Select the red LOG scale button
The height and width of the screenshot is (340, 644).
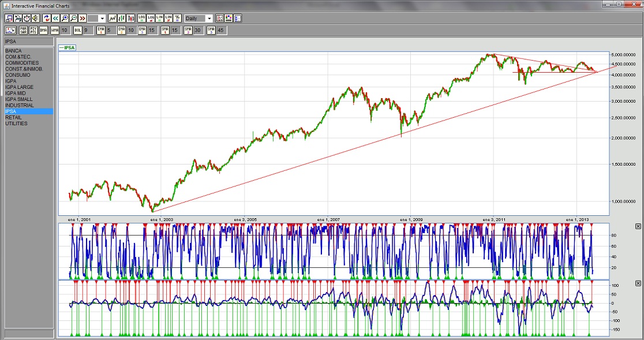click(x=151, y=18)
